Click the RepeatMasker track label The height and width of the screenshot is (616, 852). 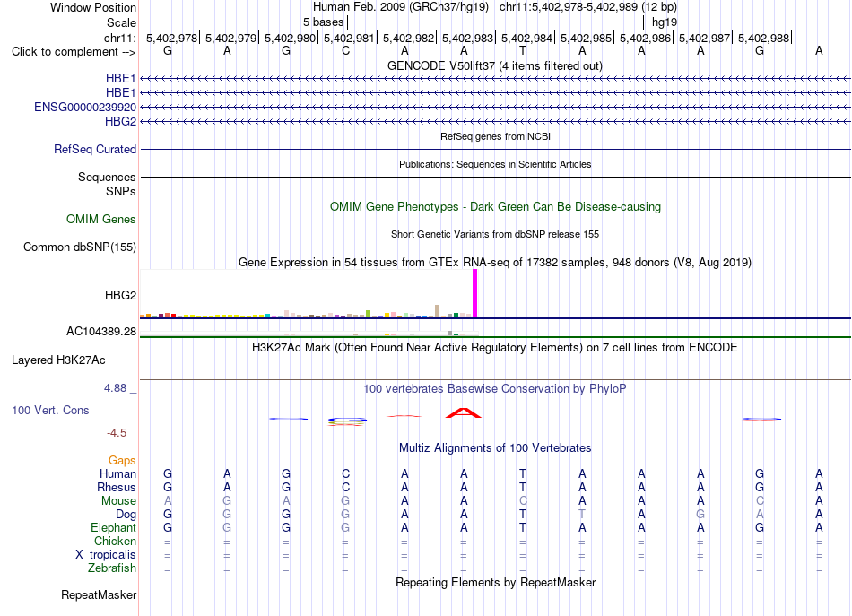pyautogui.click(x=99, y=594)
